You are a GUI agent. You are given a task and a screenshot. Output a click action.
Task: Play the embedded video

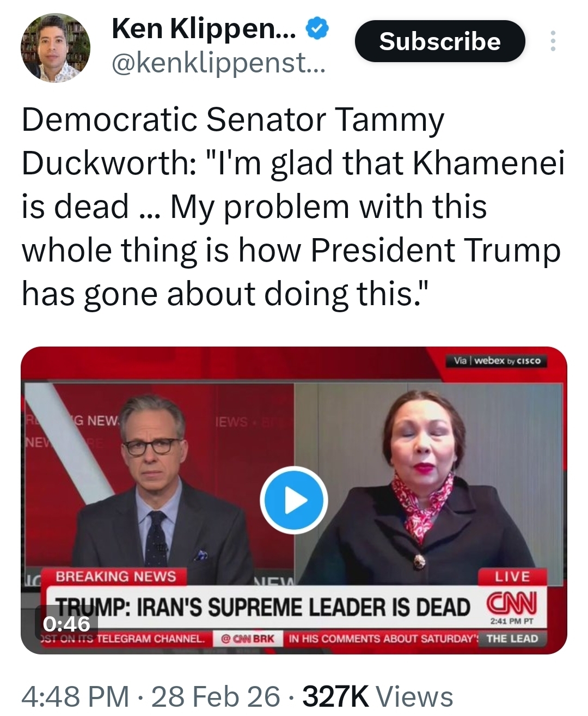pos(293,500)
